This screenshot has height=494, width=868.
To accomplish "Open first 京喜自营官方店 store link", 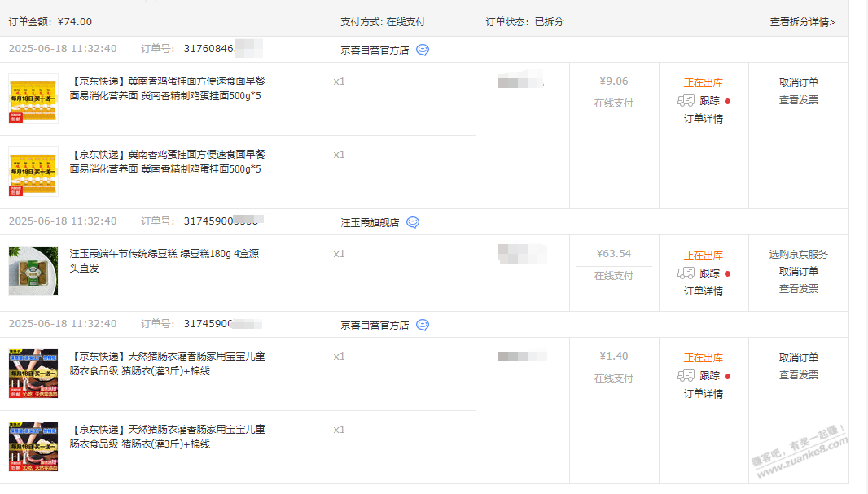I will (x=375, y=50).
